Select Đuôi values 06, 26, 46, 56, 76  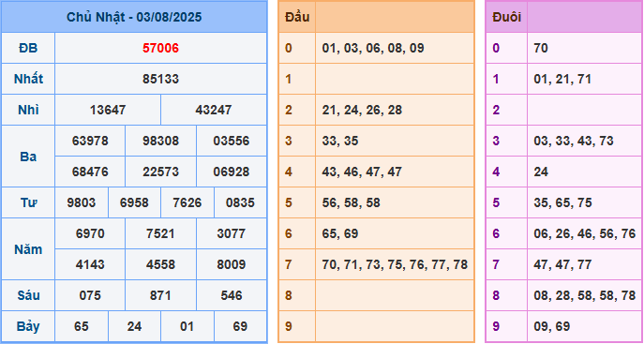[584, 233]
